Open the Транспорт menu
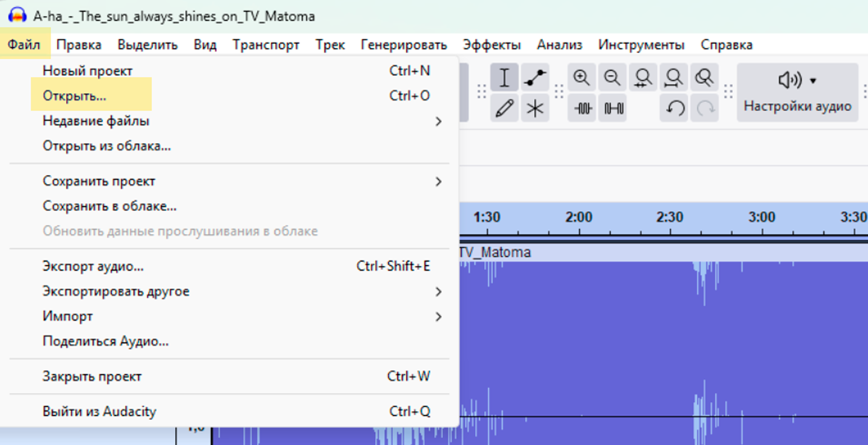This screenshot has height=445, width=868. [x=266, y=45]
